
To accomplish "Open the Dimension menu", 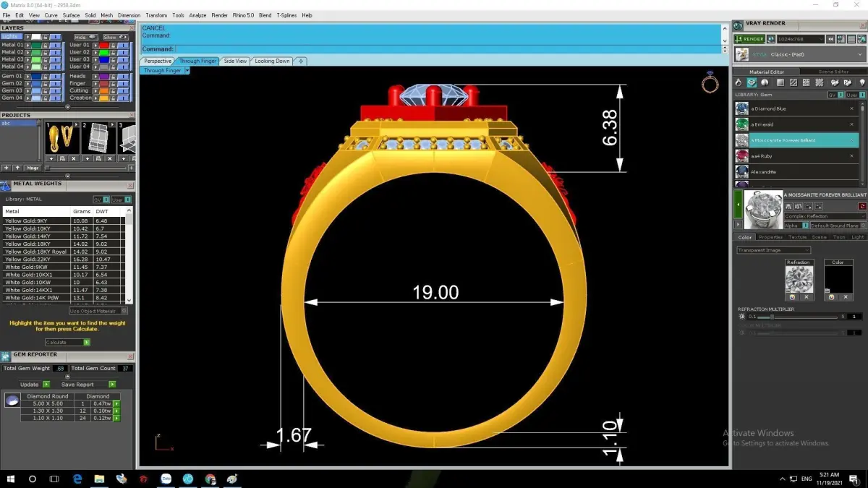I will (129, 15).
